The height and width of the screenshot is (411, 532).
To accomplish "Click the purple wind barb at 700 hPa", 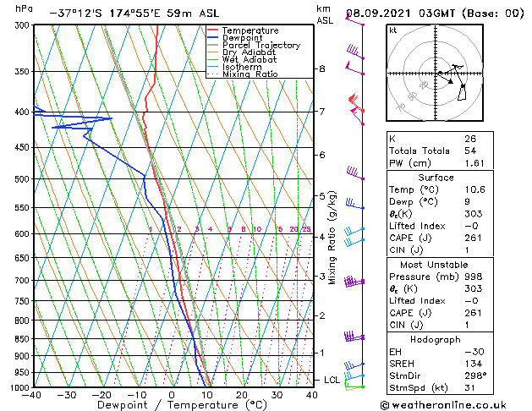I will click(354, 281).
